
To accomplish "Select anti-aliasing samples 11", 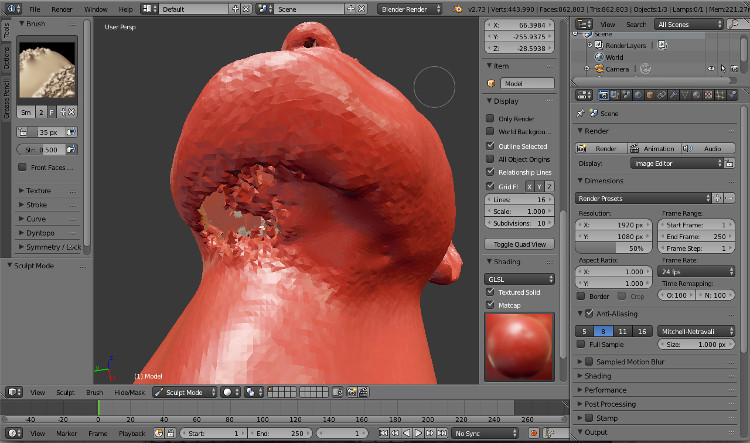I will [x=622, y=331].
